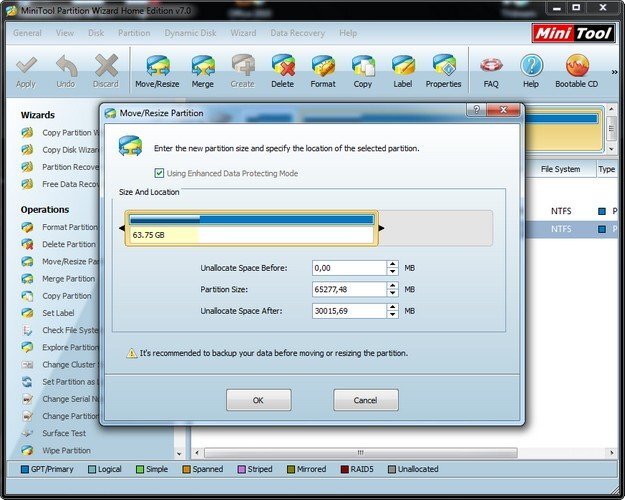Click the Delete partition toolbar icon

[x=283, y=65]
